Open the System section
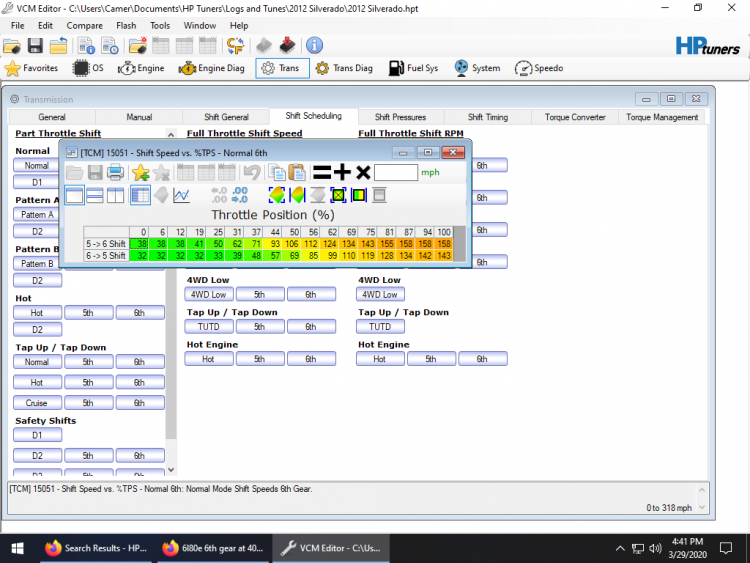 [x=477, y=68]
